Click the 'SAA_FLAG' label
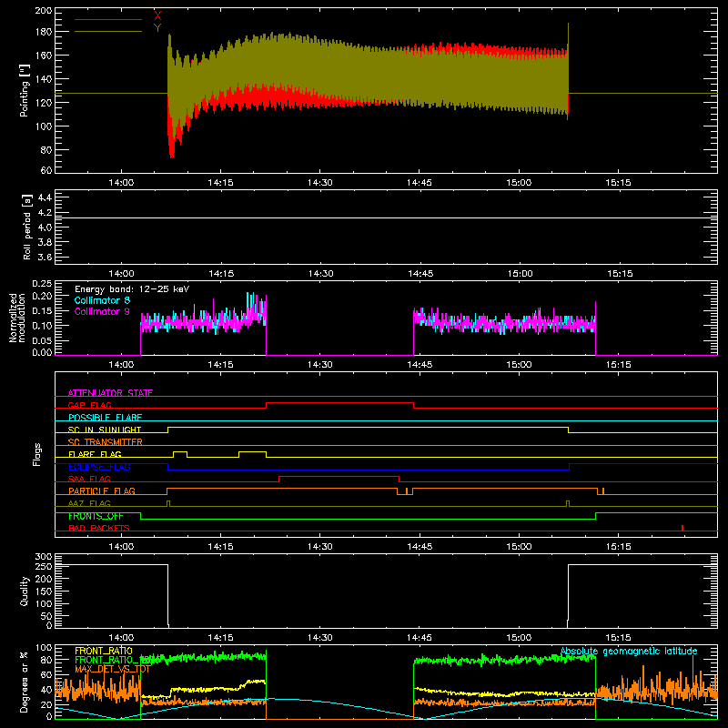728x728 pixels. (x=89, y=479)
